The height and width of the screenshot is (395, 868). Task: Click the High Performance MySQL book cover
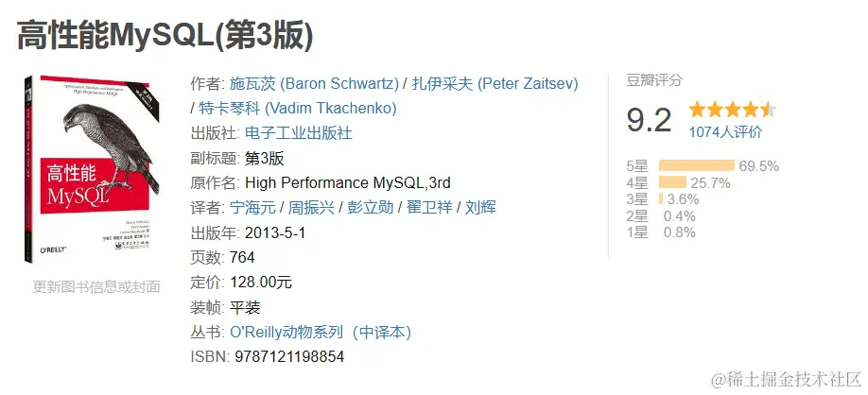coord(95,170)
